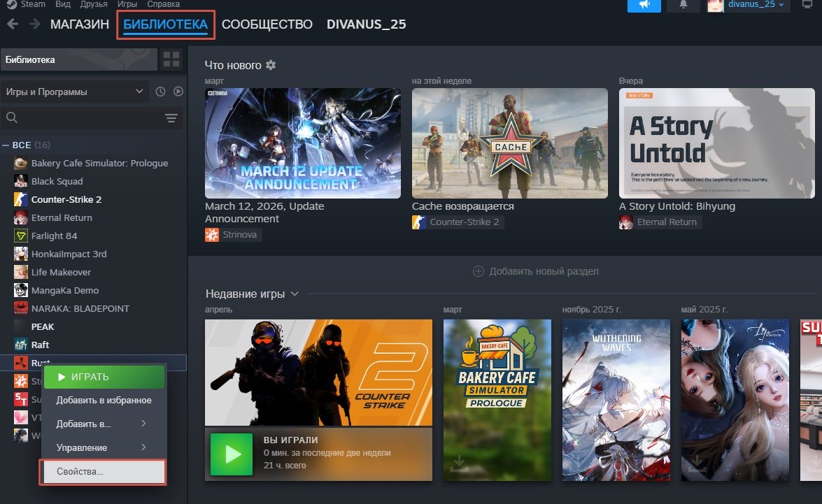Image resolution: width=822 pixels, height=504 pixels.
Task: Open Games and Programs filter dropdown
Action: (74, 92)
